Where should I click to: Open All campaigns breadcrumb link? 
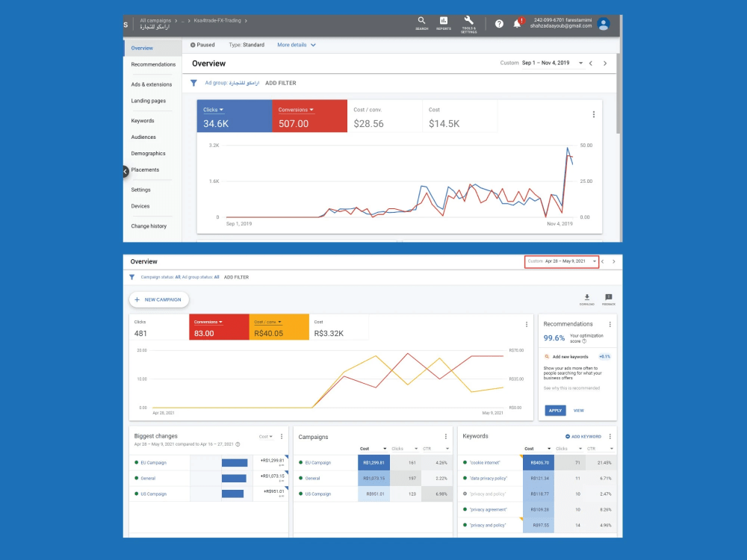tap(155, 20)
